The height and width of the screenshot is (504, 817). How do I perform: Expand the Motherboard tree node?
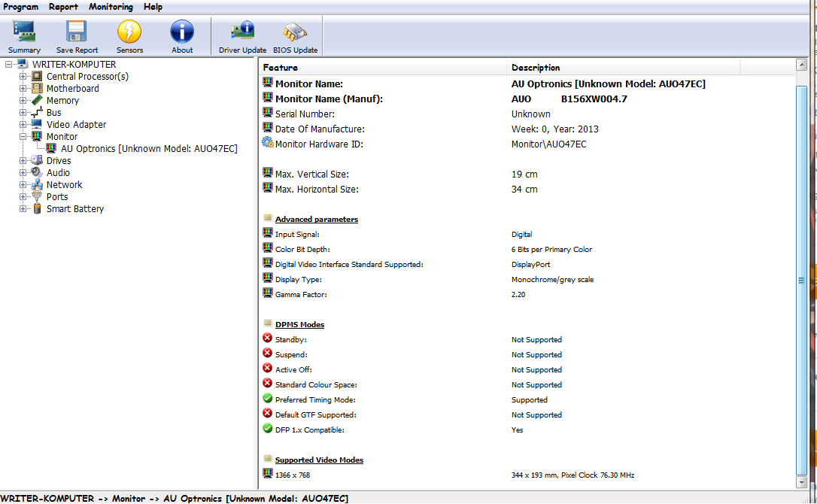(23, 89)
